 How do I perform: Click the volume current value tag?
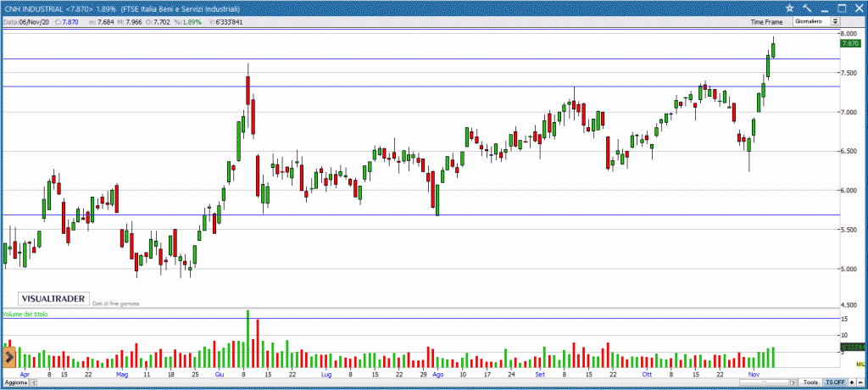[x=853, y=348]
